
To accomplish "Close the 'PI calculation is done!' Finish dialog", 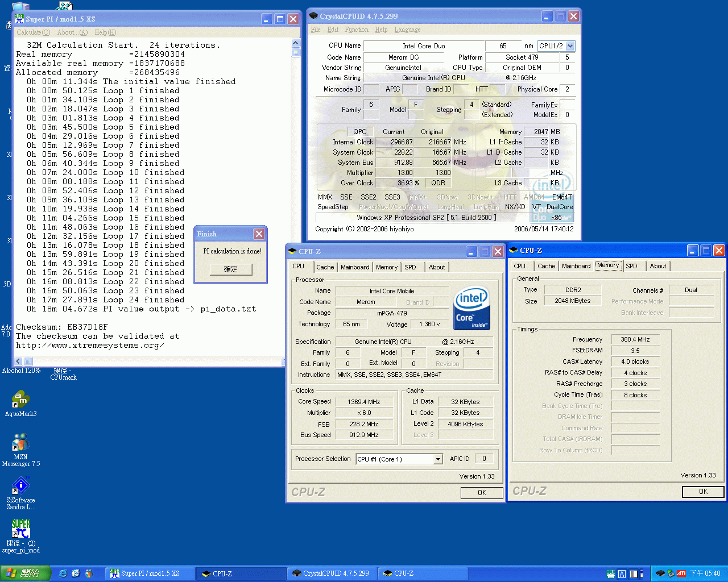I will (x=259, y=234).
